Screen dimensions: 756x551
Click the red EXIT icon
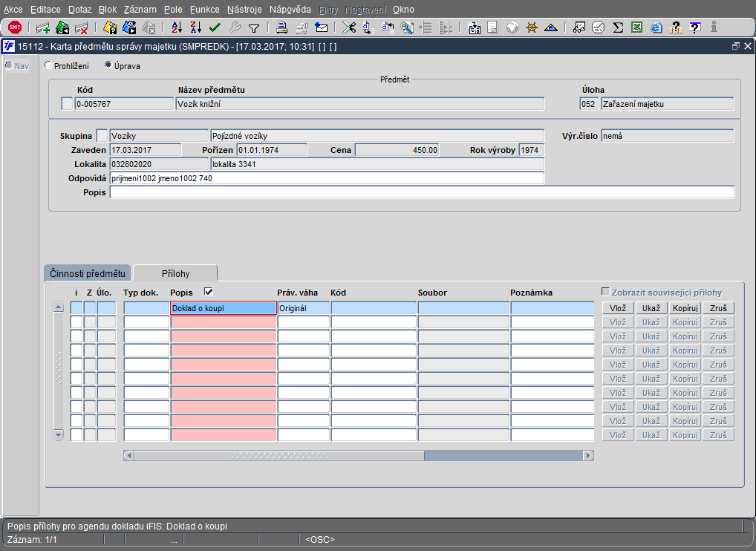(14, 27)
